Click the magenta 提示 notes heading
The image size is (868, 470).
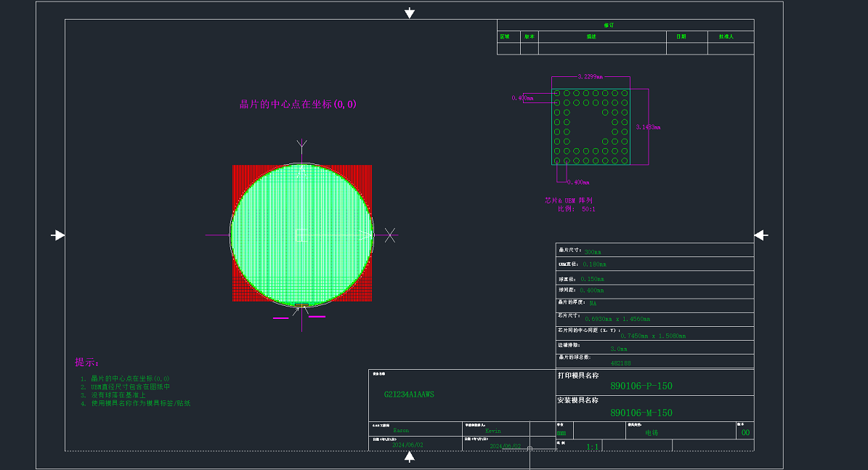tap(86, 362)
